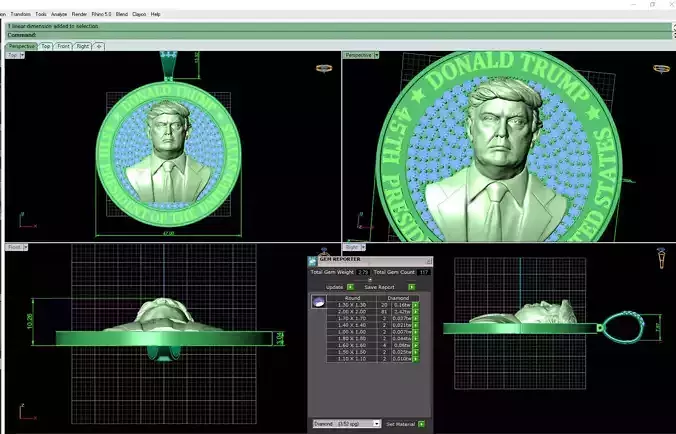This screenshot has height=434, width=676.
Task: Click the Gem Reporter panel logo icon
Action: point(313,261)
